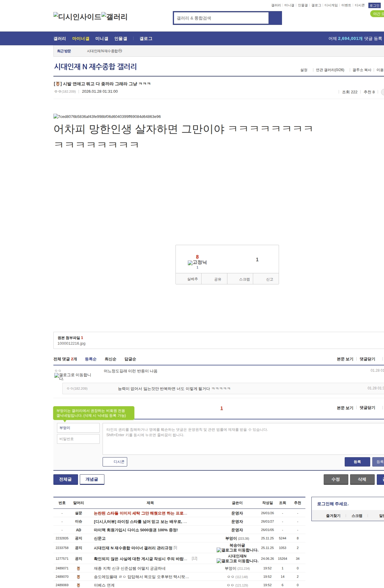Focus the 부엉이 nickname field

pos(78,428)
